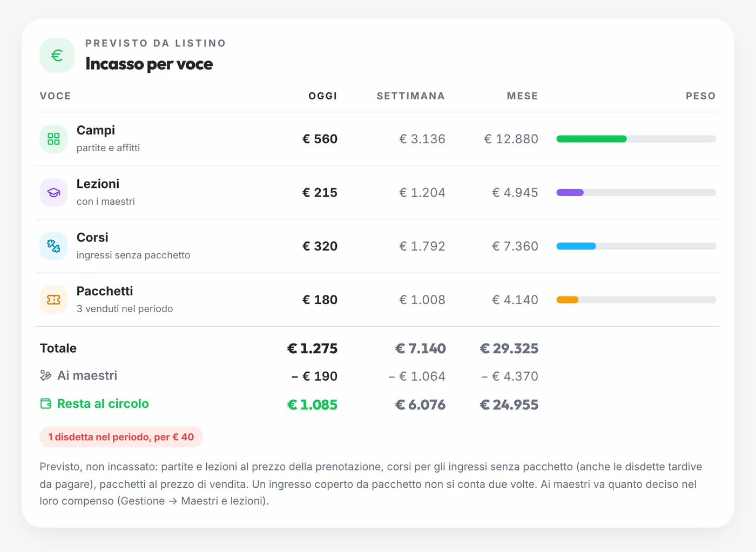Click the '€ 1.275' total for today
This screenshot has height=552, width=756.
312,348
